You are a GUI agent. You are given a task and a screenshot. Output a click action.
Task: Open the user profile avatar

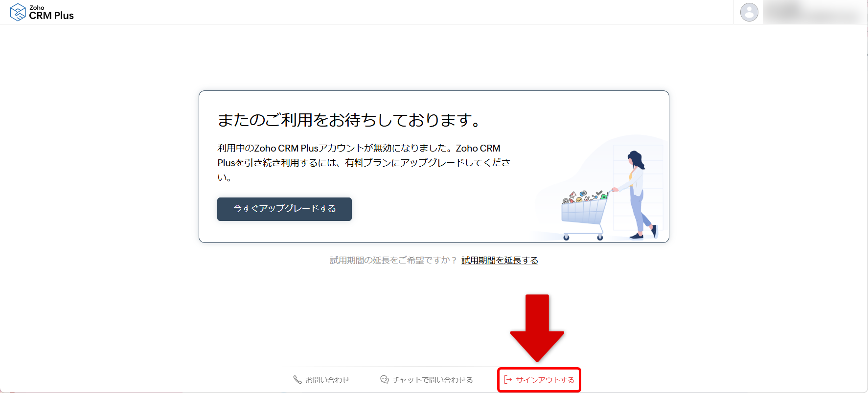(x=749, y=12)
